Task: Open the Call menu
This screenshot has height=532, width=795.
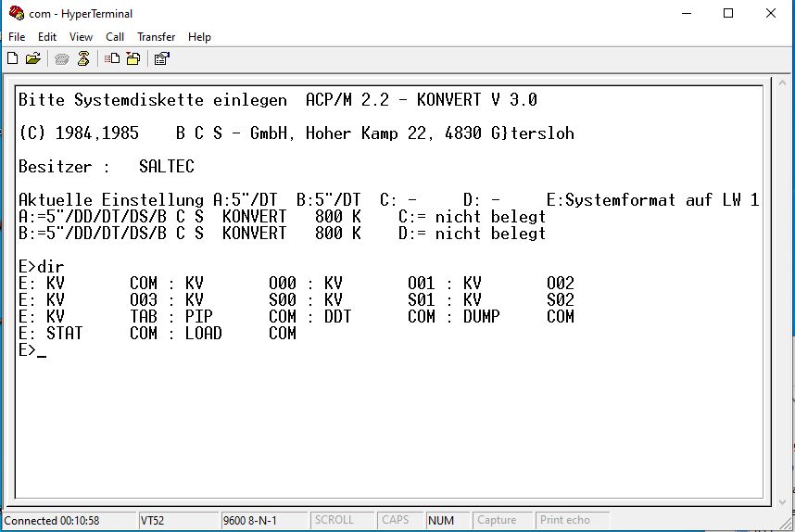Action: pyautogui.click(x=115, y=37)
